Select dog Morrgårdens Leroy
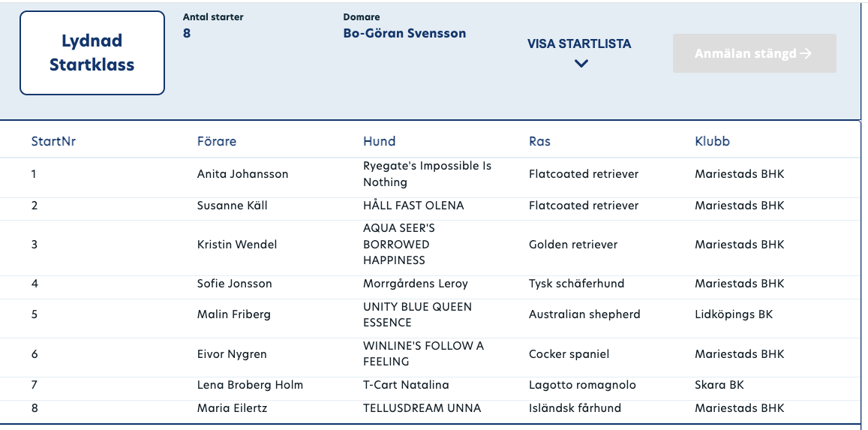 point(415,284)
